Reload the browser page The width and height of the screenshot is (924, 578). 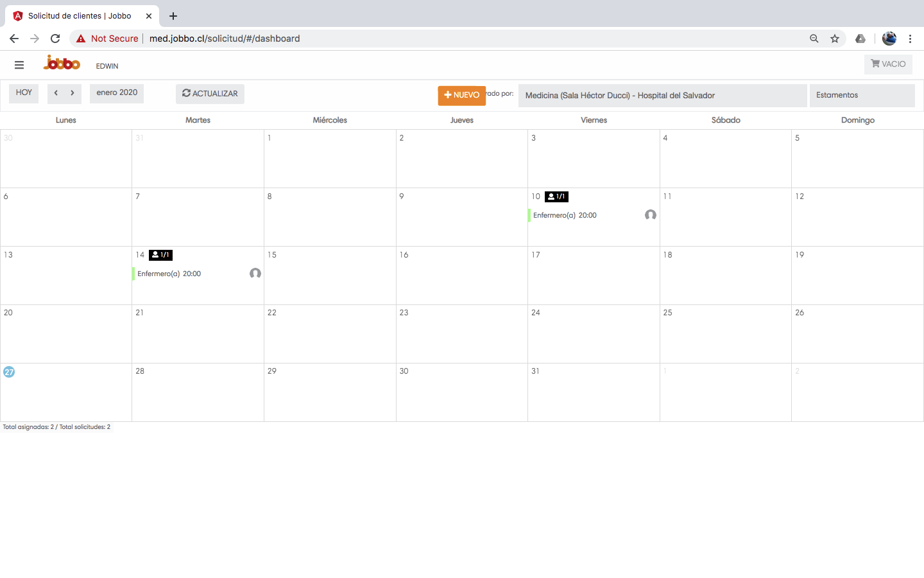(55, 39)
